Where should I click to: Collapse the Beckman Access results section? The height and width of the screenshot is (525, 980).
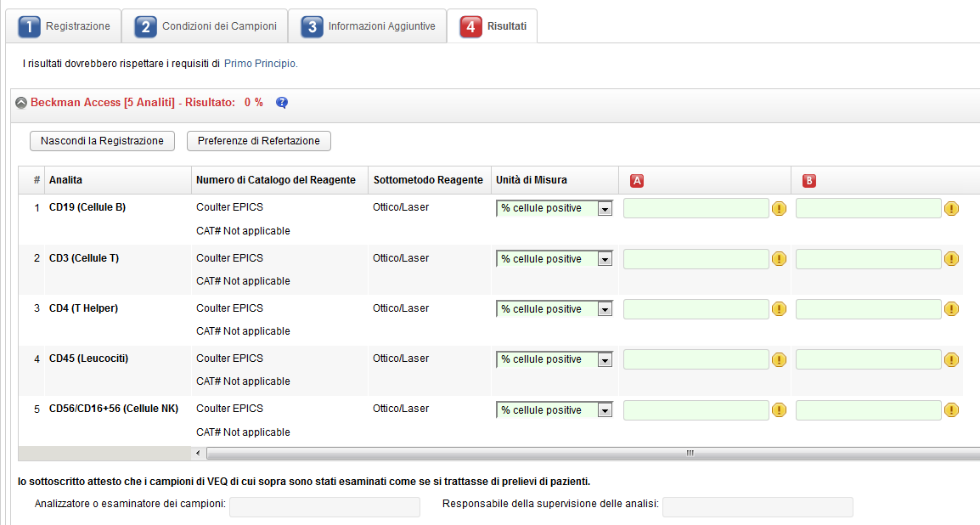(x=22, y=103)
